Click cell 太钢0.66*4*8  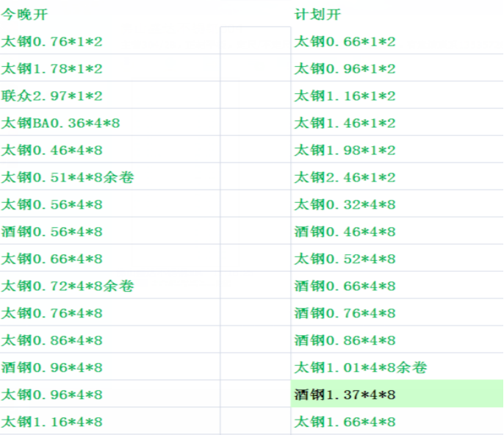110,258
